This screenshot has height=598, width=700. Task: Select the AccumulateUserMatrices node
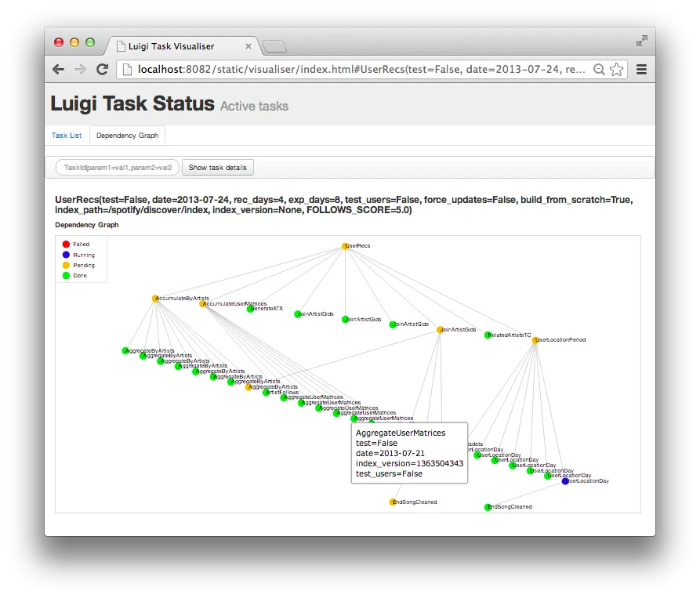203,303
